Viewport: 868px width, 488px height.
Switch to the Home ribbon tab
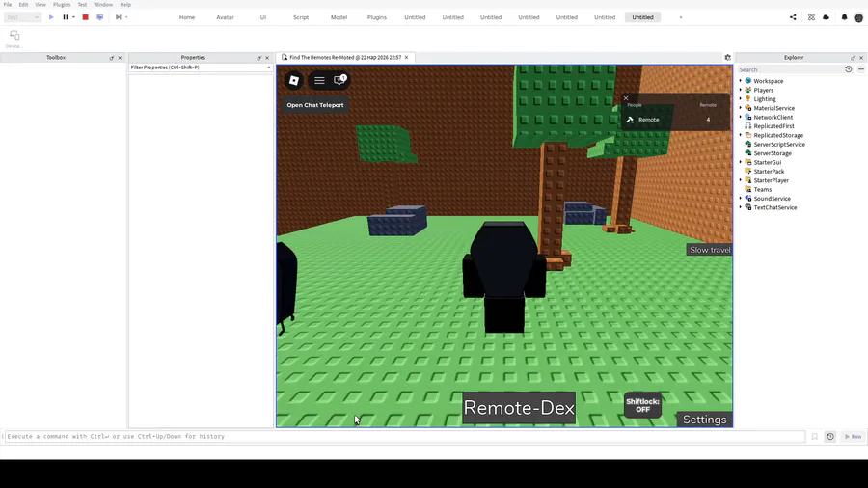[x=187, y=17]
